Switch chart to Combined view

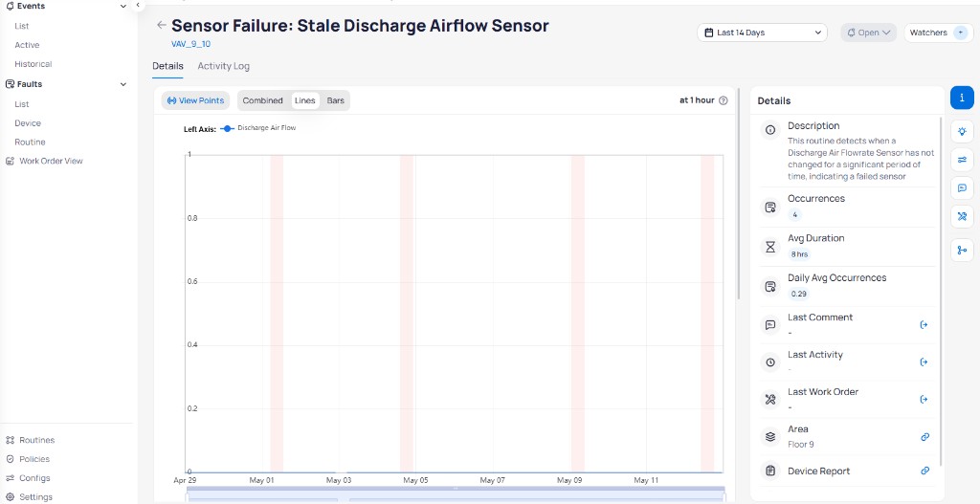pyautogui.click(x=262, y=100)
